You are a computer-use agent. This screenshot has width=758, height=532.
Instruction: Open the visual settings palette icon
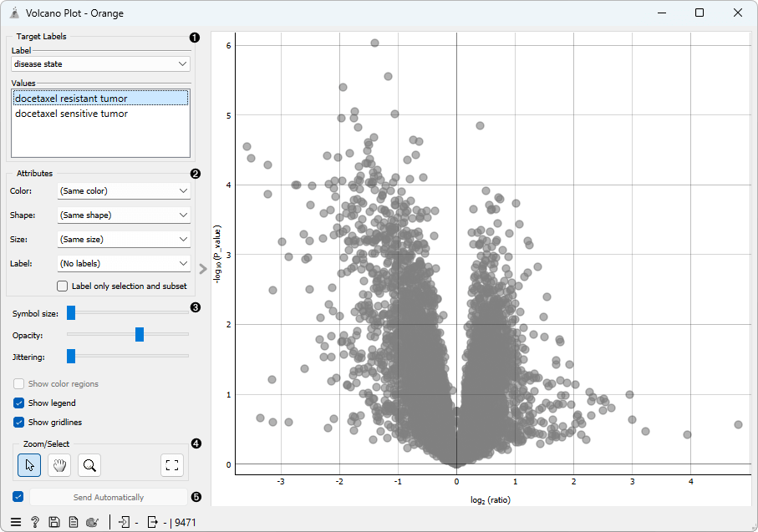click(92, 522)
